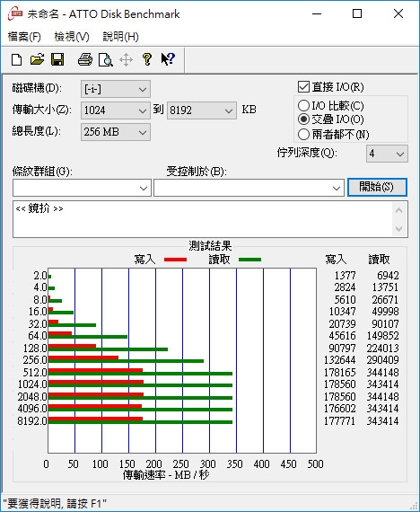The image size is (420, 512).
Task: Open the 檢視(V) menu
Action: pos(72,36)
